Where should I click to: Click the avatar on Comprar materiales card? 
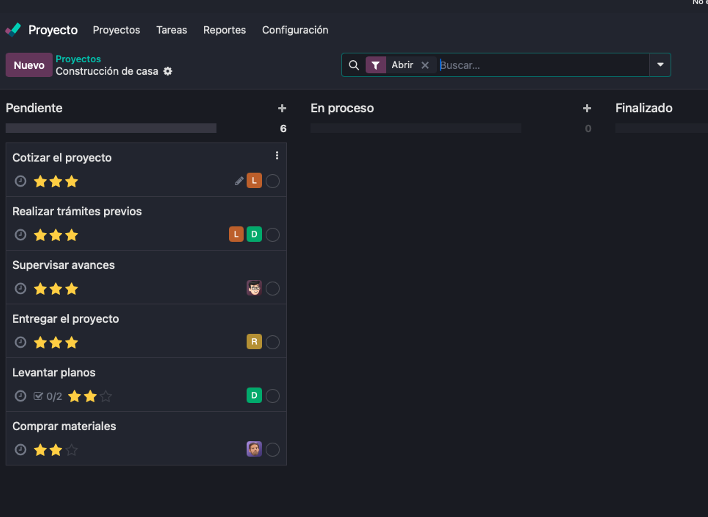coord(254,449)
